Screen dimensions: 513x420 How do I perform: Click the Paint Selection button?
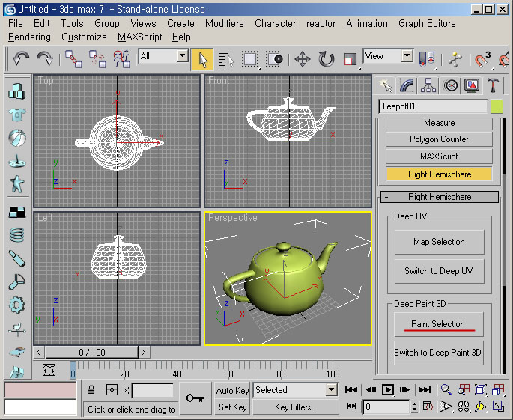[438, 324]
